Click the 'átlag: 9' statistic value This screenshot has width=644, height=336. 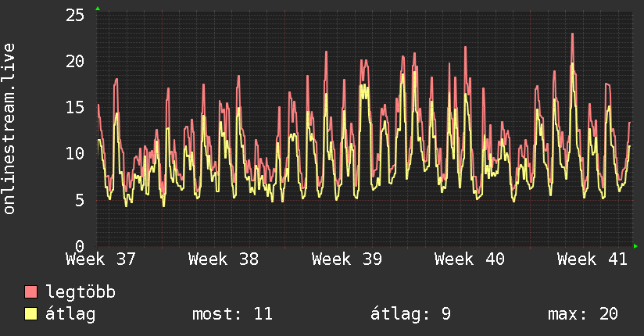(410, 314)
